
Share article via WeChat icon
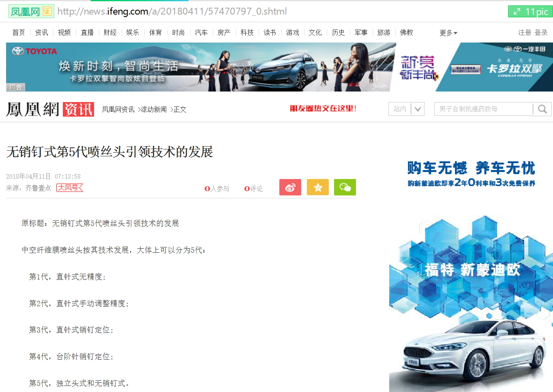point(345,187)
